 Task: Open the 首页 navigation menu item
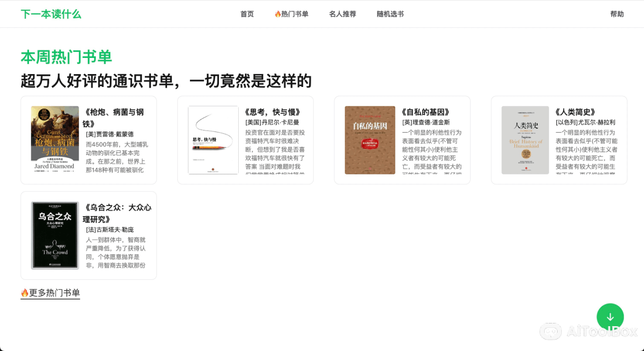pos(247,14)
